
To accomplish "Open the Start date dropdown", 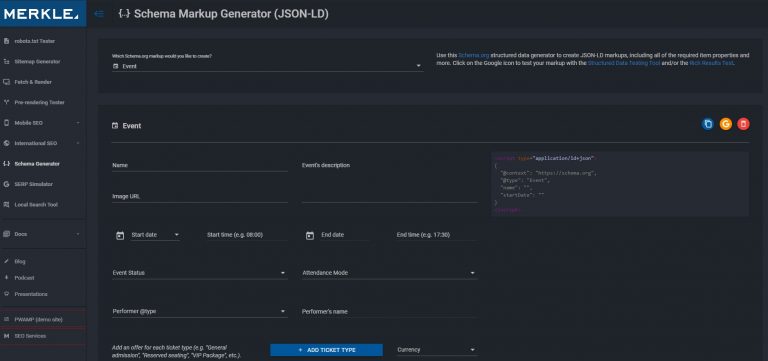I will 155,235.
